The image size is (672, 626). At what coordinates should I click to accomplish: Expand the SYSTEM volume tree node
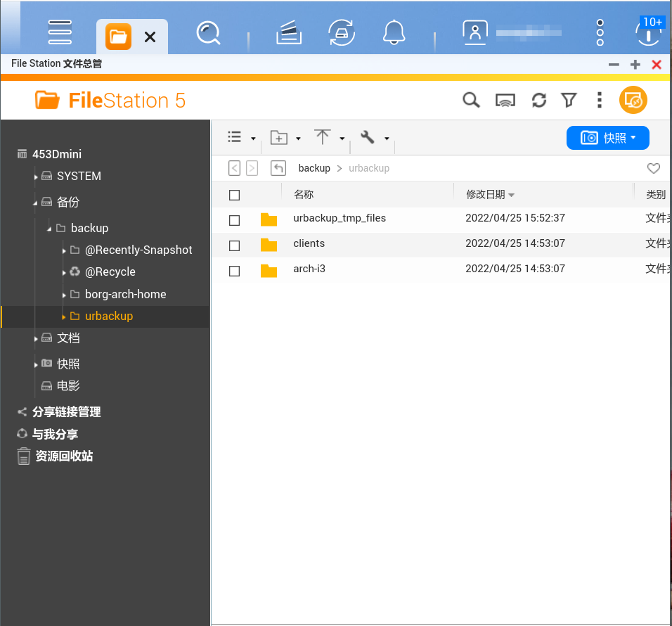[x=36, y=177]
